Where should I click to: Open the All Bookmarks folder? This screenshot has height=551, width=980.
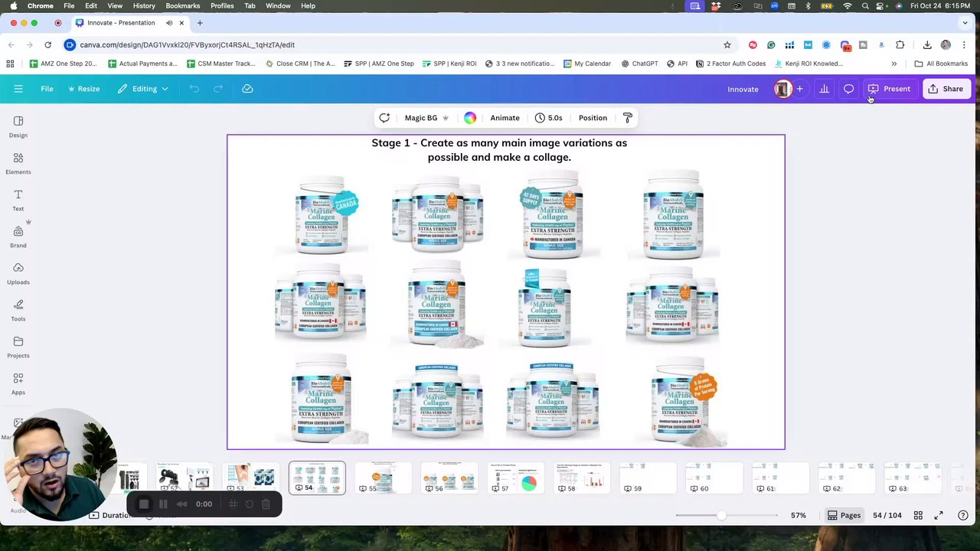[x=941, y=64]
